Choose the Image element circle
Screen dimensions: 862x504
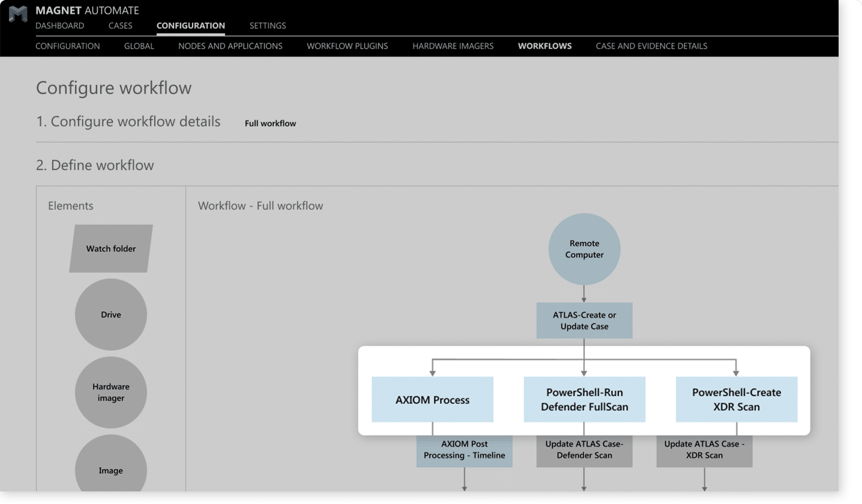tap(111, 467)
